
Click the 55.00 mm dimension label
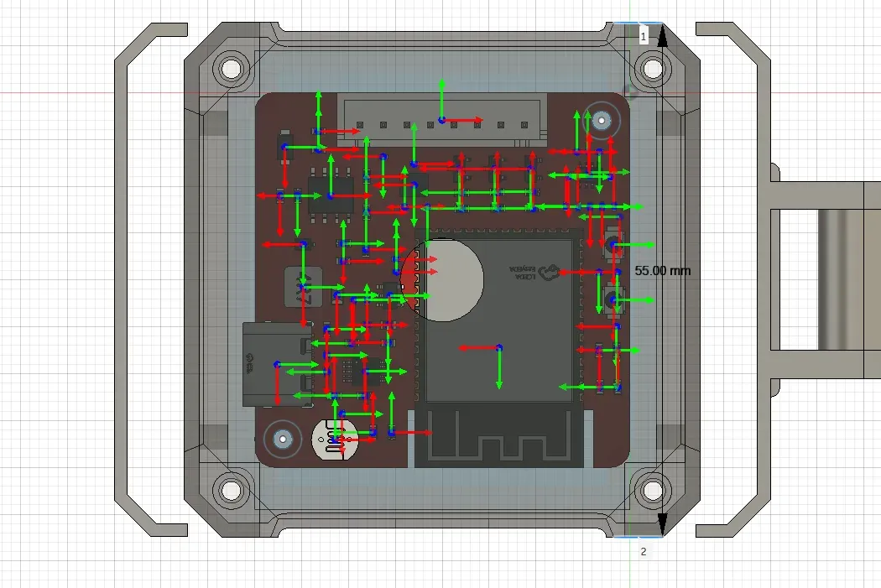tap(663, 271)
